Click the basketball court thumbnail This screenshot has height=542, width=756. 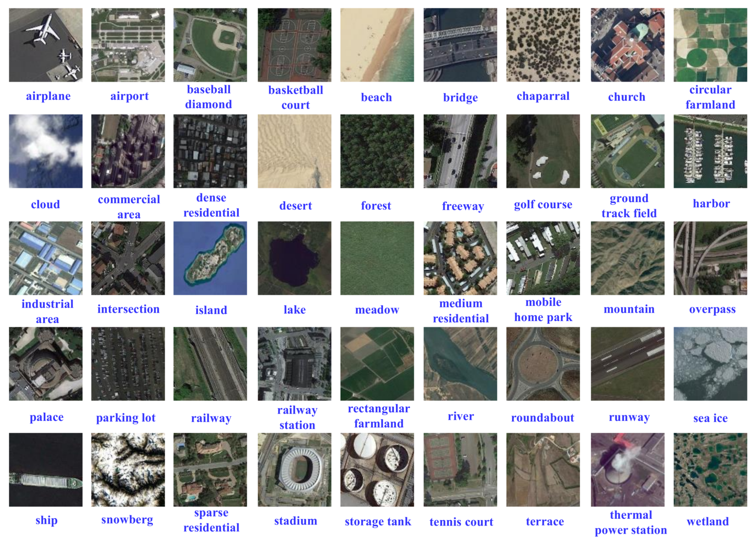coord(294,45)
